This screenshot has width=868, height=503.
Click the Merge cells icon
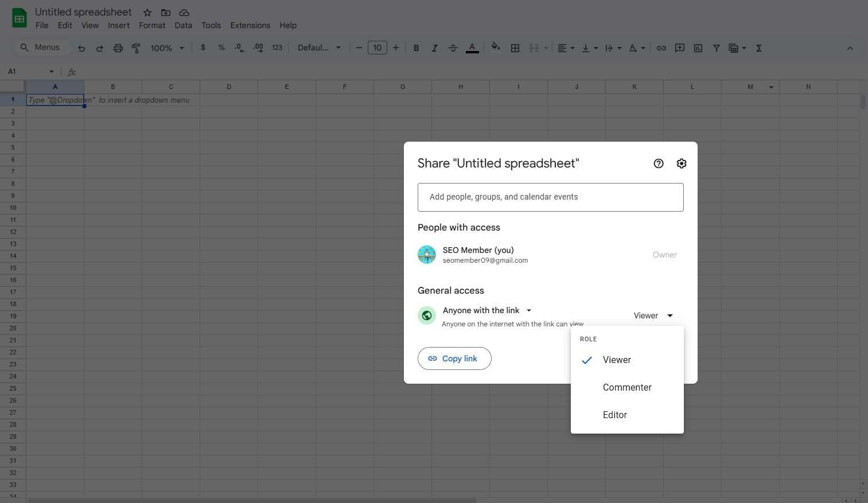pyautogui.click(x=534, y=48)
